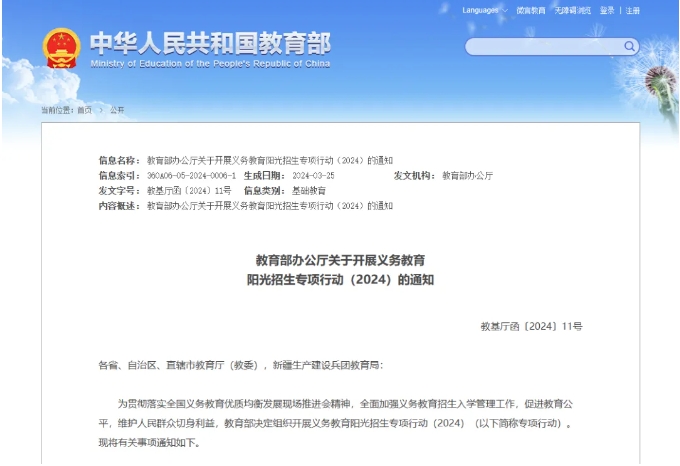Open 公开 breadcrumb link
This screenshot has width=680, height=466.
(117, 110)
